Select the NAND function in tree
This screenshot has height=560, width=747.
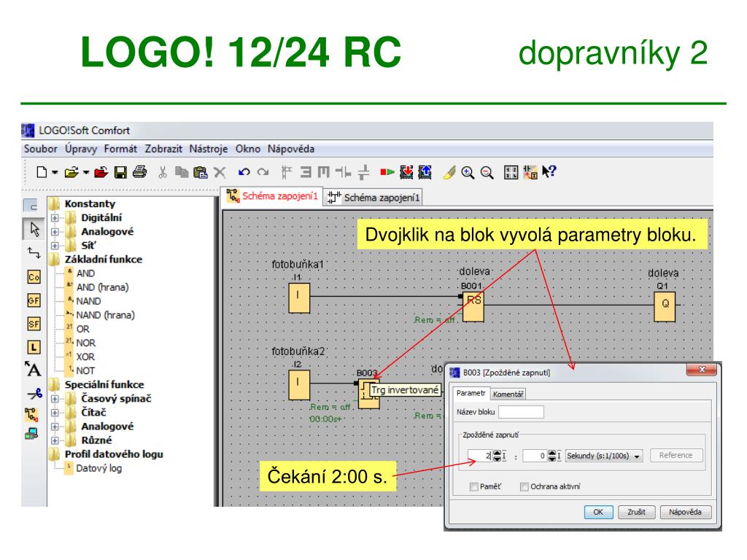[88, 301]
